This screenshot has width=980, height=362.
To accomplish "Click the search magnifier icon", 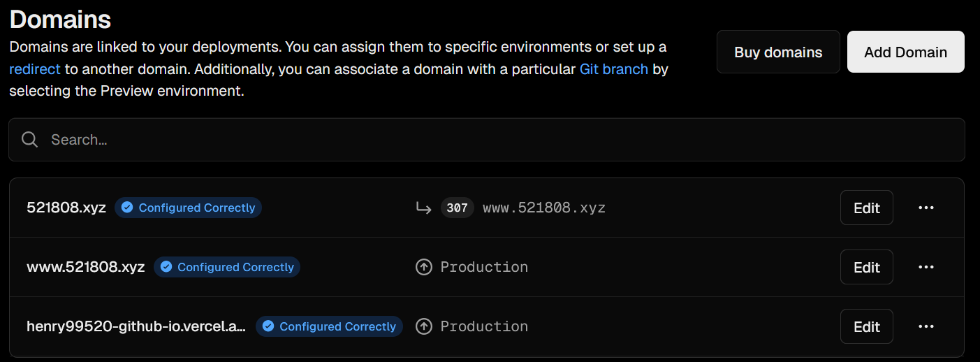I will pos(29,140).
